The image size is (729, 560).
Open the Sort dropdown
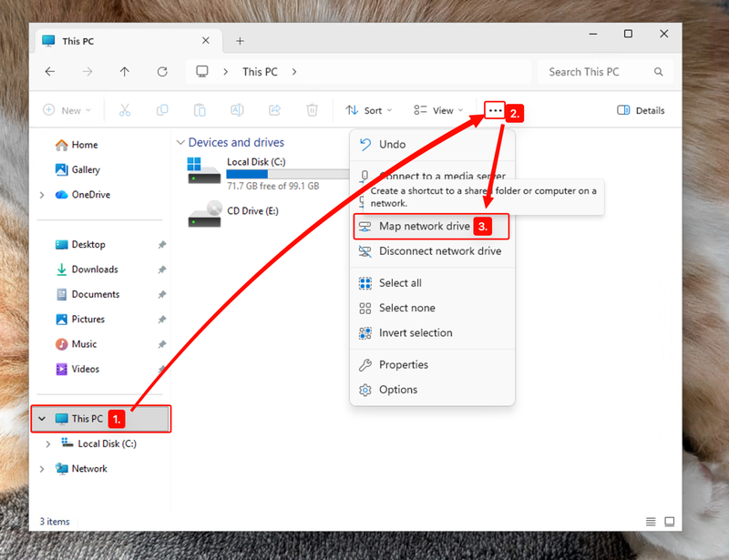tap(369, 110)
